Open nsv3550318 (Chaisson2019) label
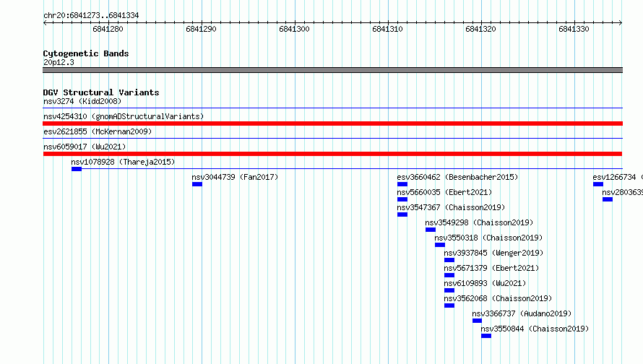This screenshot has height=364, width=643. click(x=488, y=238)
